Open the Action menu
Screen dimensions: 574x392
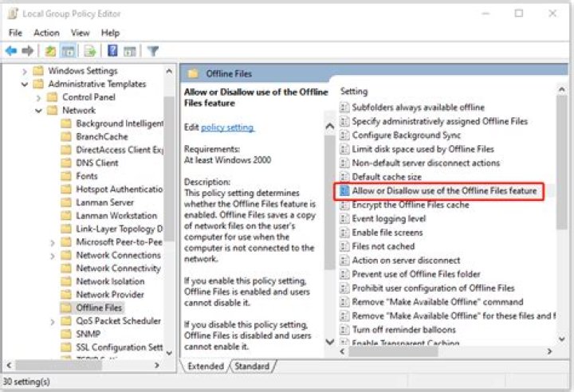click(x=46, y=33)
